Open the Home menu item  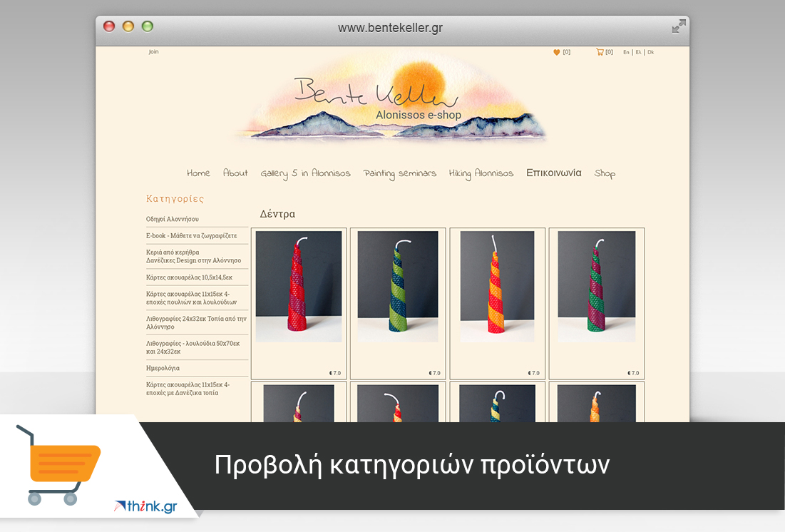click(x=198, y=173)
